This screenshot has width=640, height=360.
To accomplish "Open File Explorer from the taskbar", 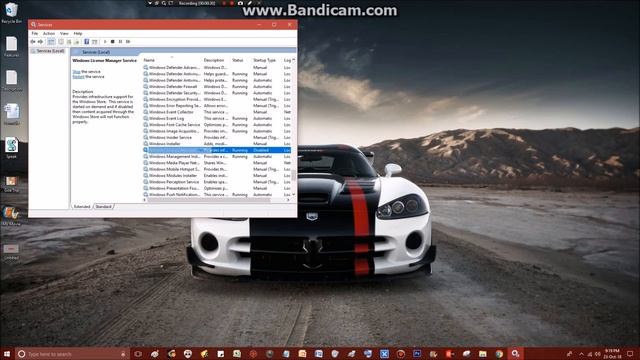I will coord(483,354).
